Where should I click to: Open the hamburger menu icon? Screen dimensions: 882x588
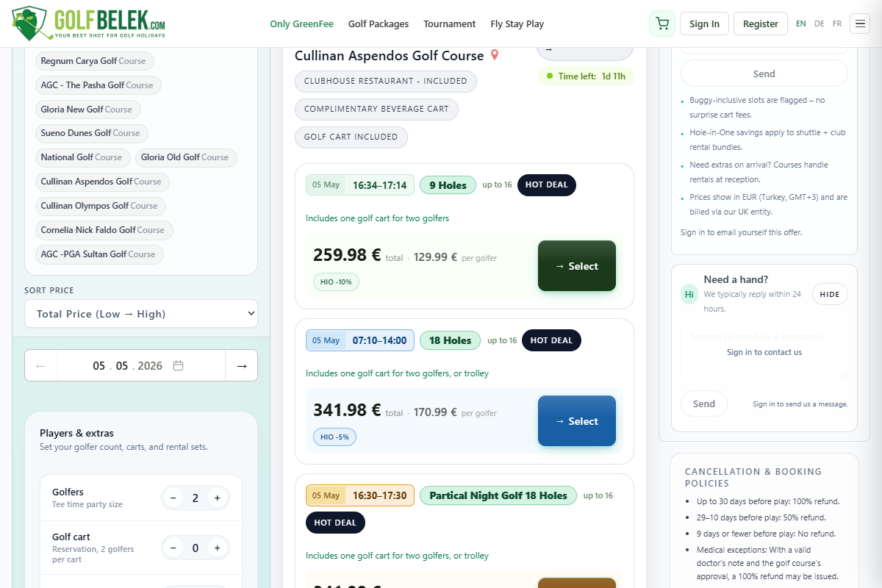pyautogui.click(x=859, y=24)
